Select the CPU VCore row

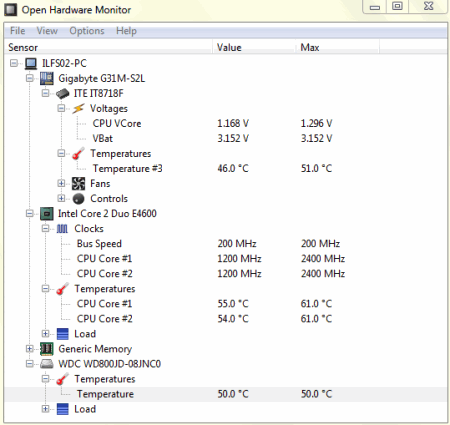point(226,123)
